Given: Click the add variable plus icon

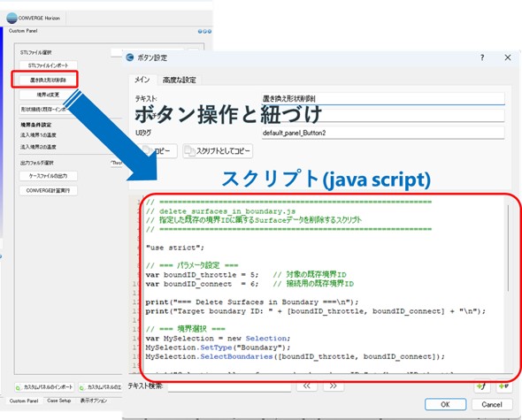Looking at the screenshot, I should (x=503, y=386).
